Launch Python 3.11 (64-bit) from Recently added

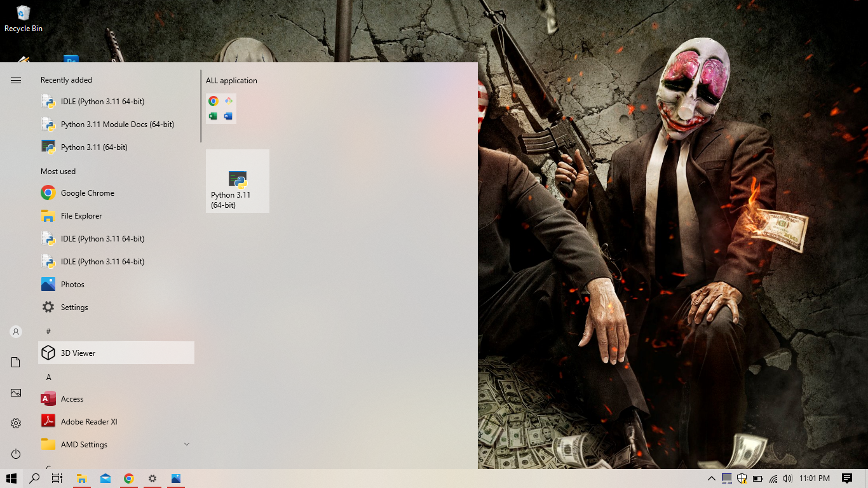pos(116,147)
